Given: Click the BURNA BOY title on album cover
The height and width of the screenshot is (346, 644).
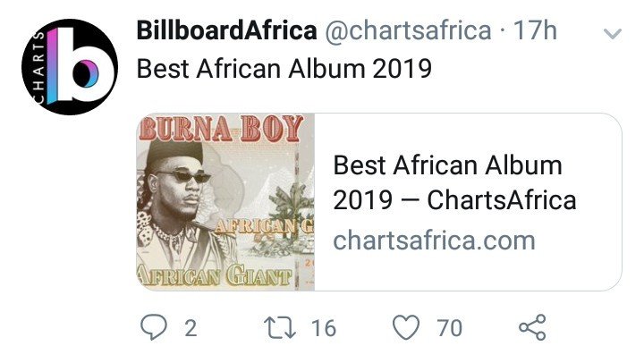Looking at the screenshot, I should pyautogui.click(x=221, y=129).
